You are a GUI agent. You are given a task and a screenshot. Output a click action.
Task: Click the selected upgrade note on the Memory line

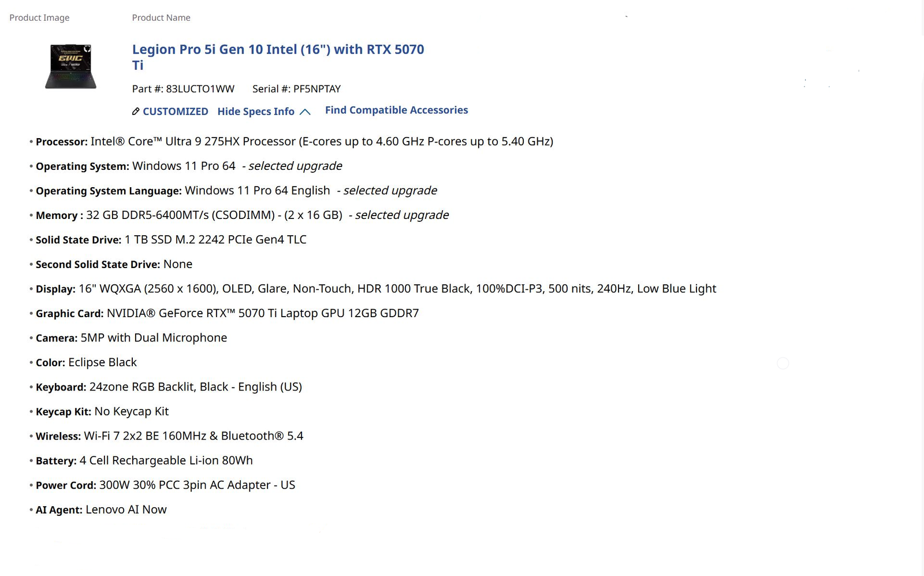(x=401, y=215)
